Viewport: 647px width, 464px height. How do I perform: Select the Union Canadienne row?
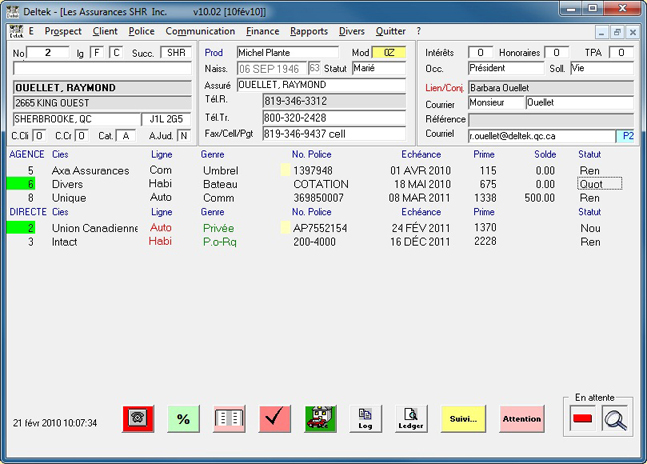[318, 228]
